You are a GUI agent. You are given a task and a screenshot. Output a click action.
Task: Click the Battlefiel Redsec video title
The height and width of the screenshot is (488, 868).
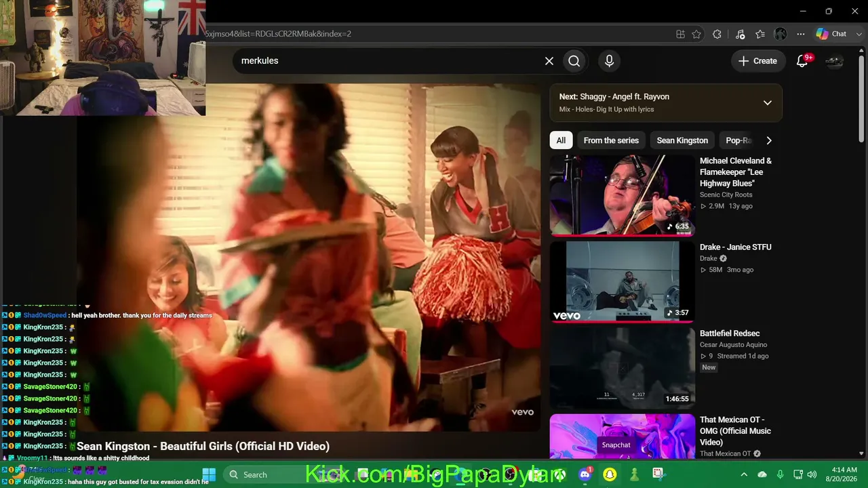click(730, 333)
